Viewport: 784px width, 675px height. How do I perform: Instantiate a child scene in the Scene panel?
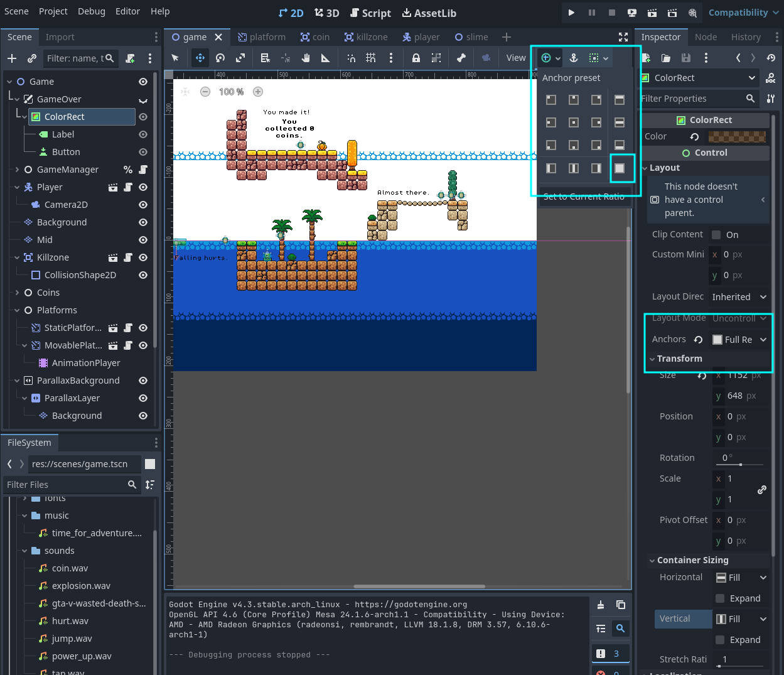tap(30, 58)
